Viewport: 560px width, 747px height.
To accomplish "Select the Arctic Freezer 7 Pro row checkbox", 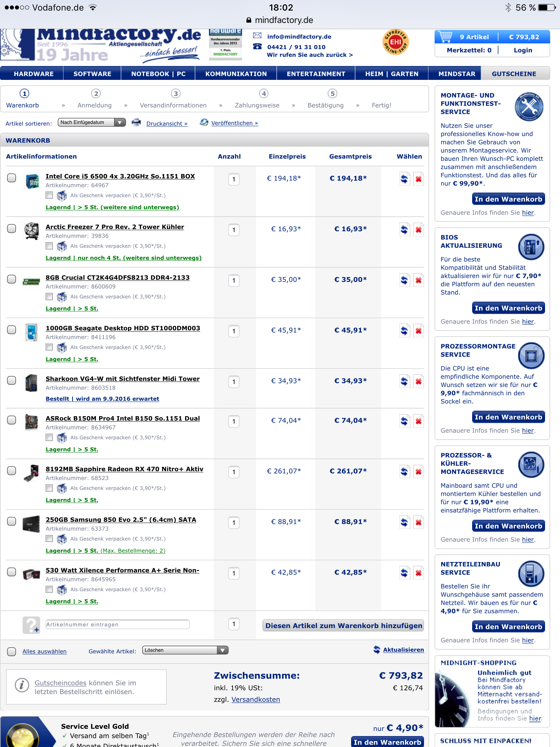I will click(12, 228).
